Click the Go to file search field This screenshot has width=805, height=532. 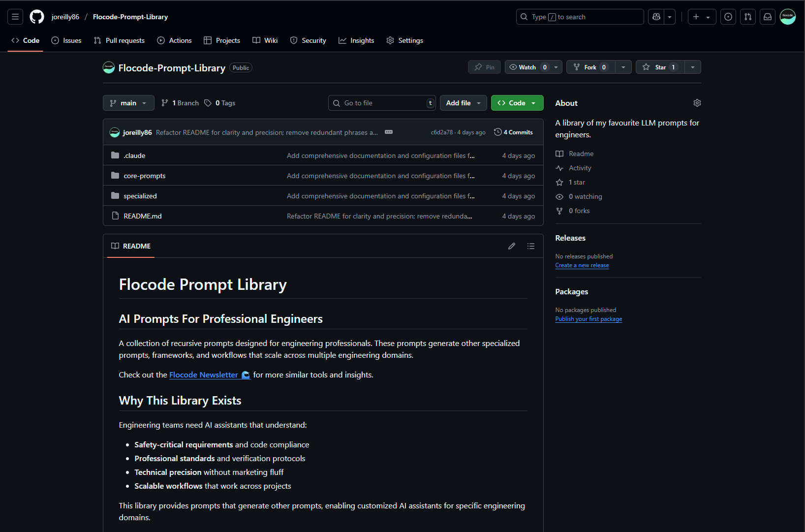coord(382,103)
